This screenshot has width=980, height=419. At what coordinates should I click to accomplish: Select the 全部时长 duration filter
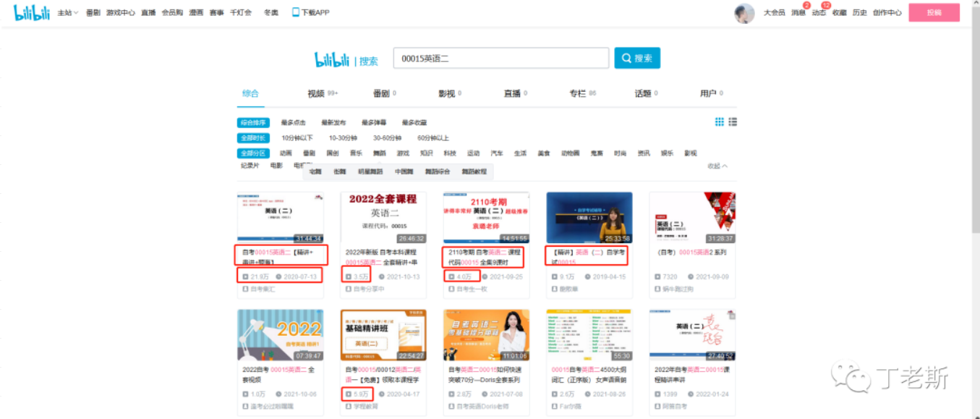[253, 138]
